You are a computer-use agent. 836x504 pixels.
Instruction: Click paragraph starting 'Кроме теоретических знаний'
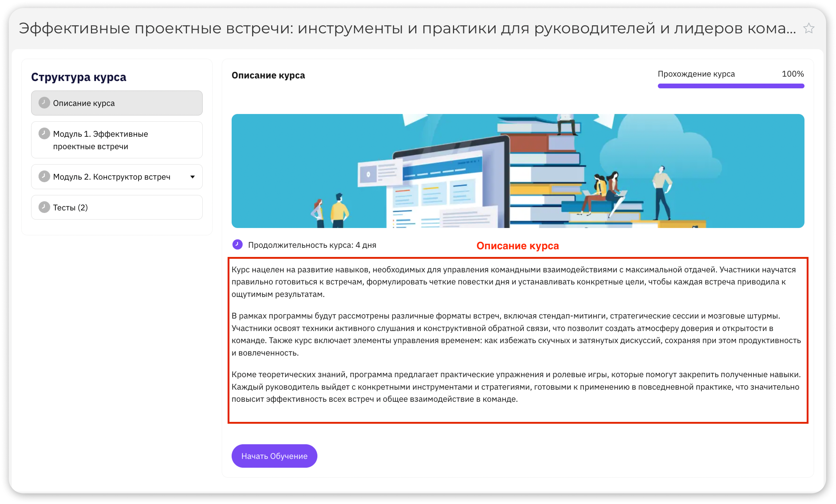coord(516,387)
